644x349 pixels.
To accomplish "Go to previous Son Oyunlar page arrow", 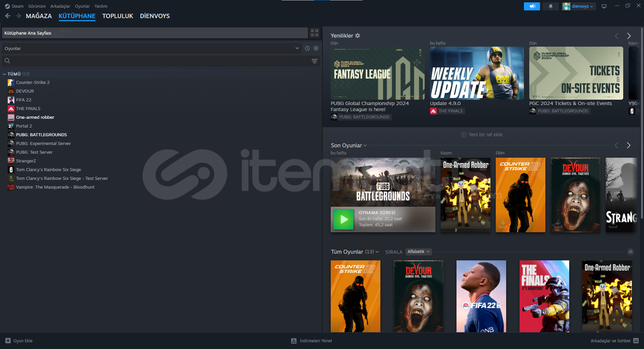I will [x=616, y=145].
